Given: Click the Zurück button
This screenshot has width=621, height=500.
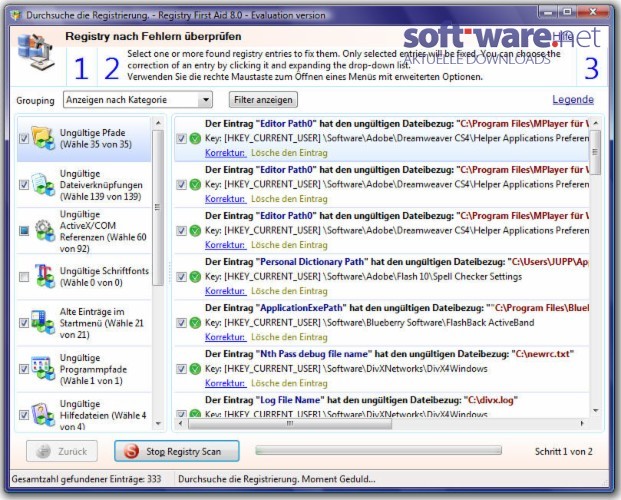Looking at the screenshot, I should 62,451.
